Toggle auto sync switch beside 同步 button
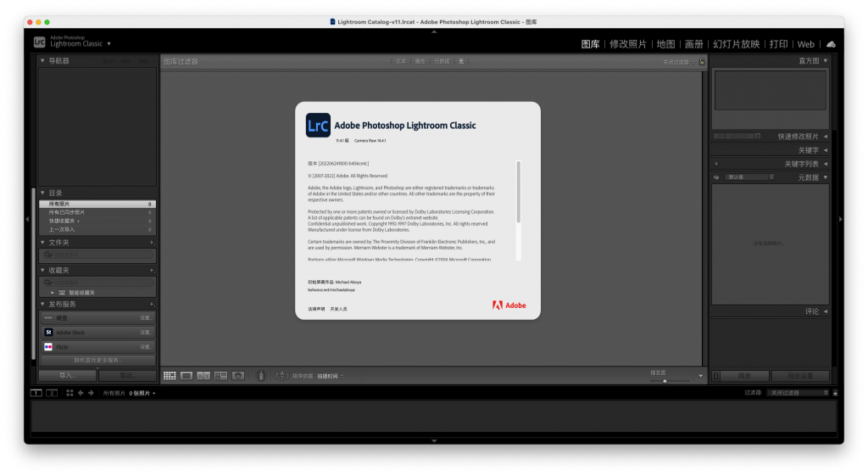 point(715,376)
